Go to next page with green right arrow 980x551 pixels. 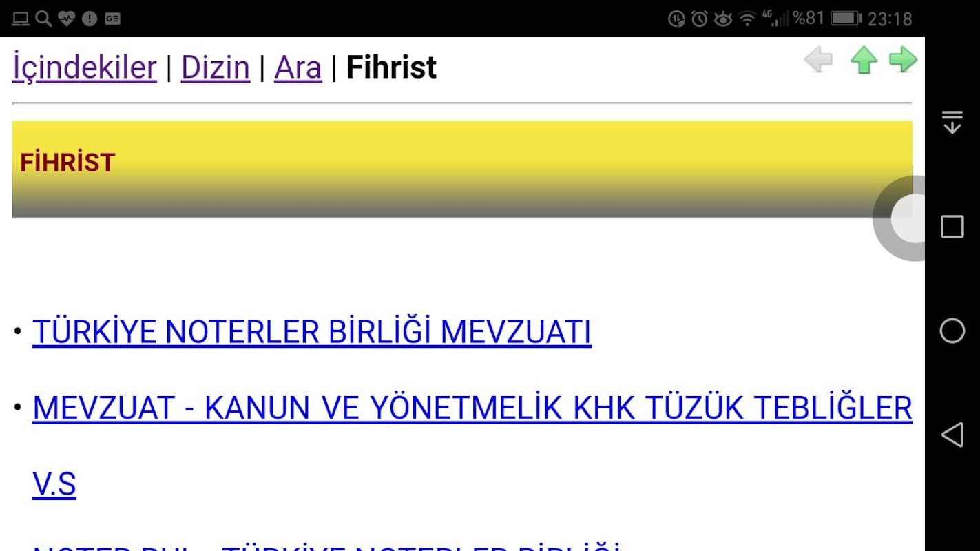coord(903,60)
